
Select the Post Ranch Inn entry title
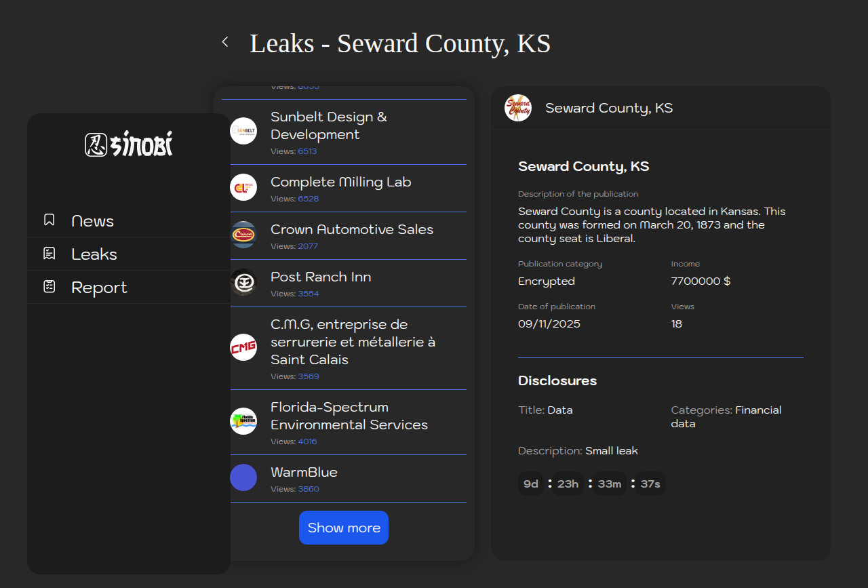[x=321, y=277]
